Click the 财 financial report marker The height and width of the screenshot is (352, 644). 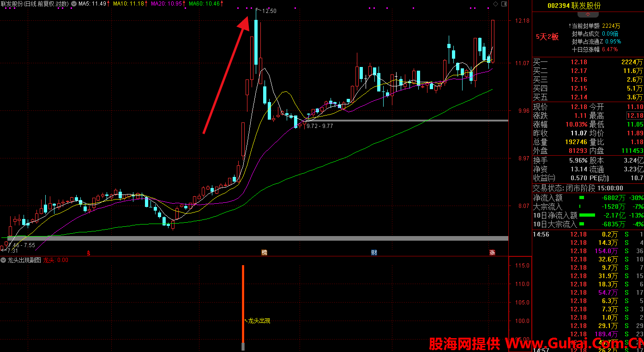(374, 252)
